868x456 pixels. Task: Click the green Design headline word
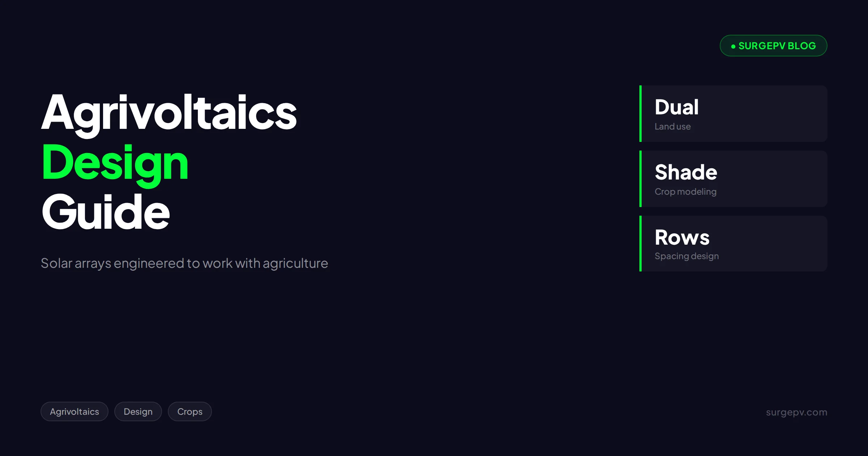115,164
